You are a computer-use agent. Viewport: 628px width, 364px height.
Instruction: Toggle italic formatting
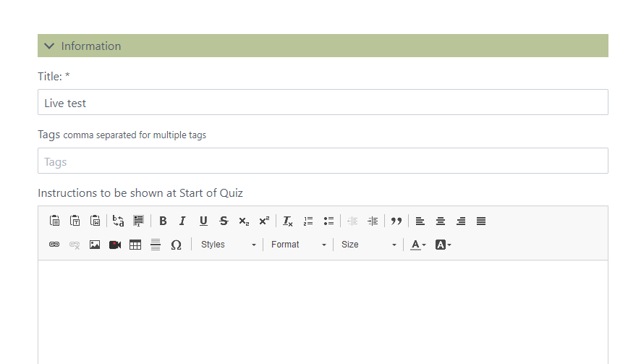183,221
